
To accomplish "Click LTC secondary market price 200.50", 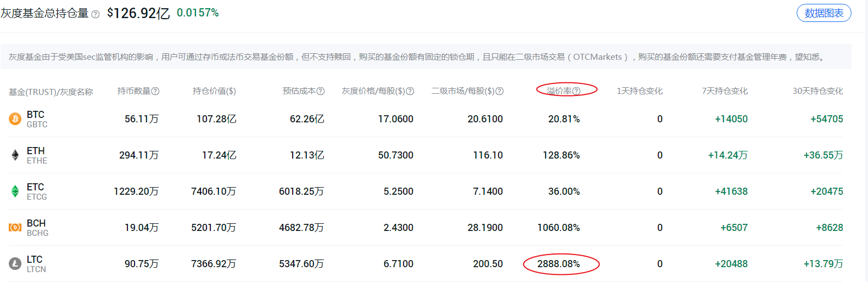I will (488, 264).
